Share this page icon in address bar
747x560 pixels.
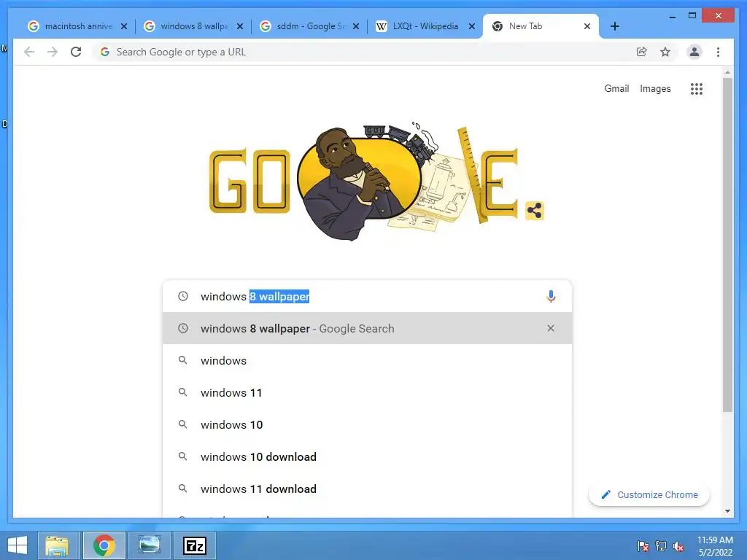tap(642, 52)
